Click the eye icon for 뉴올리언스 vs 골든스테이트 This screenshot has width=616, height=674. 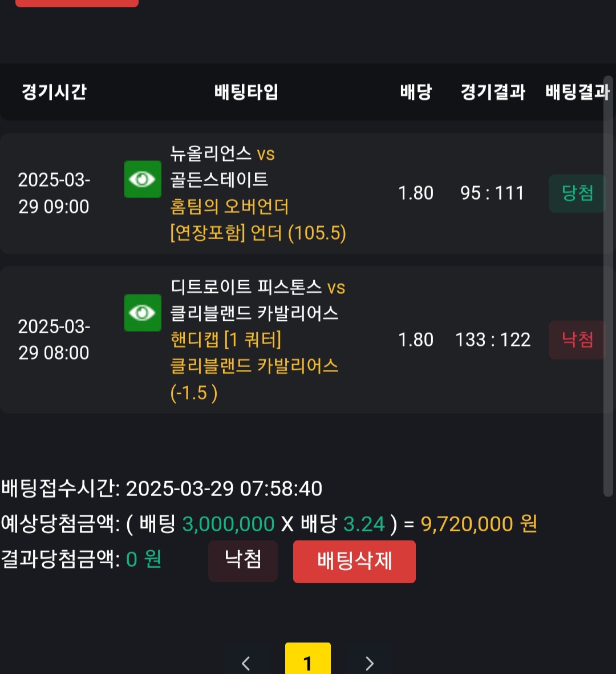[x=143, y=179]
